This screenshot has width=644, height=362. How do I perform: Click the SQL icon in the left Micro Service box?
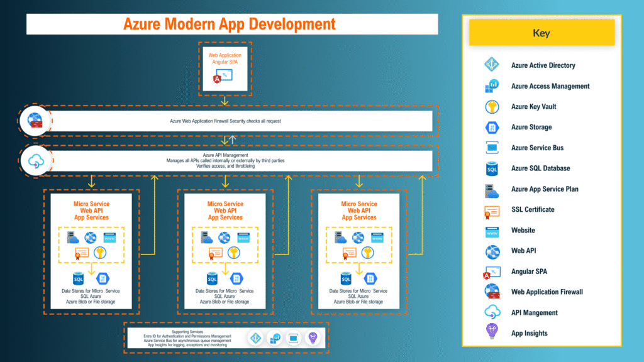point(79,278)
